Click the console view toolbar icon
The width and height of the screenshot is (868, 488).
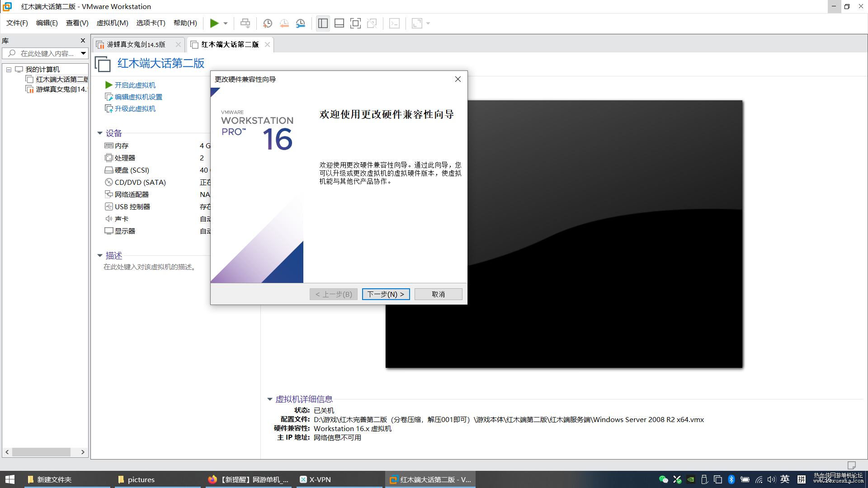point(394,23)
